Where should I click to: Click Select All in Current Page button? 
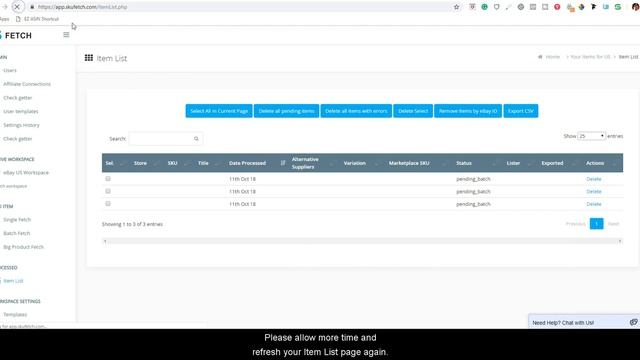(x=219, y=111)
